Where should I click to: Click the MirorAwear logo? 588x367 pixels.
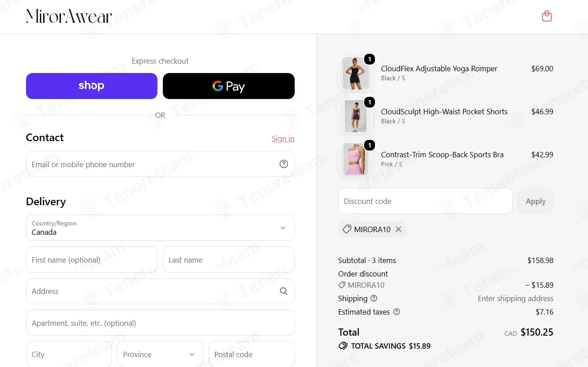[x=69, y=16]
